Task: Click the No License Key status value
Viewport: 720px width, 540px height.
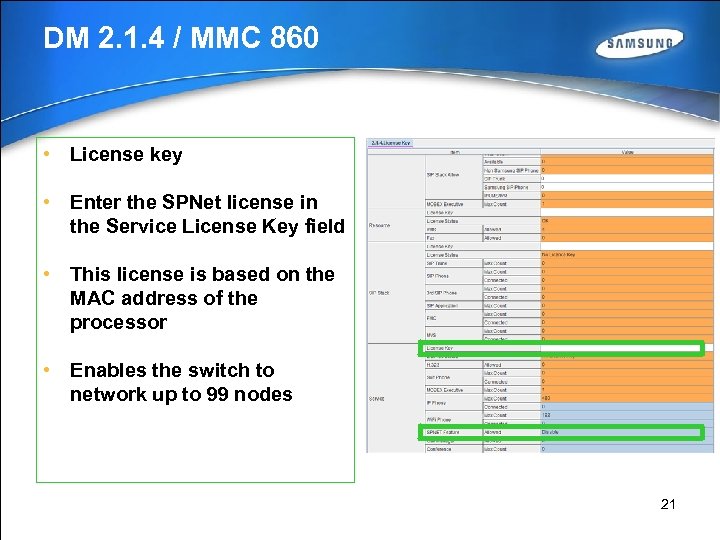Action: (x=627, y=255)
